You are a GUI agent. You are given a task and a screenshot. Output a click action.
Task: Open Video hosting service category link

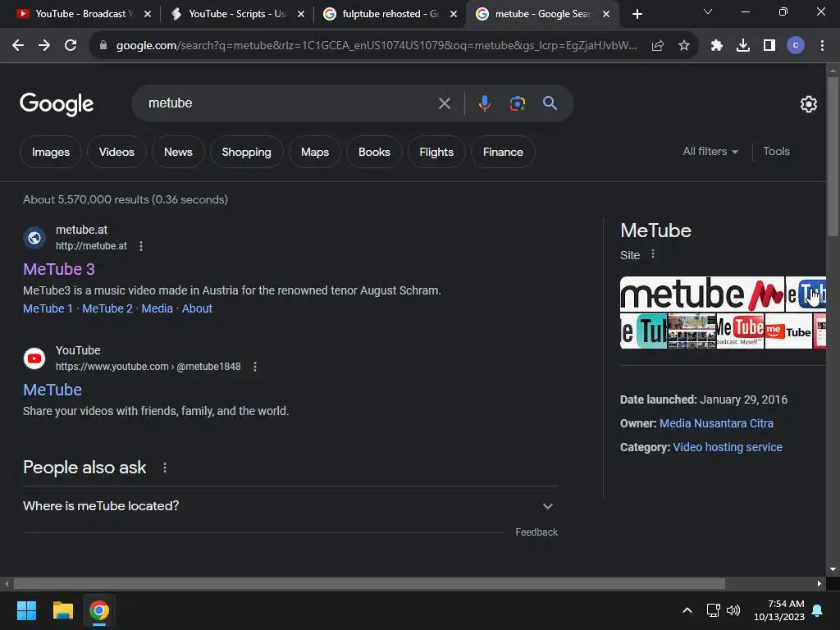tap(728, 447)
